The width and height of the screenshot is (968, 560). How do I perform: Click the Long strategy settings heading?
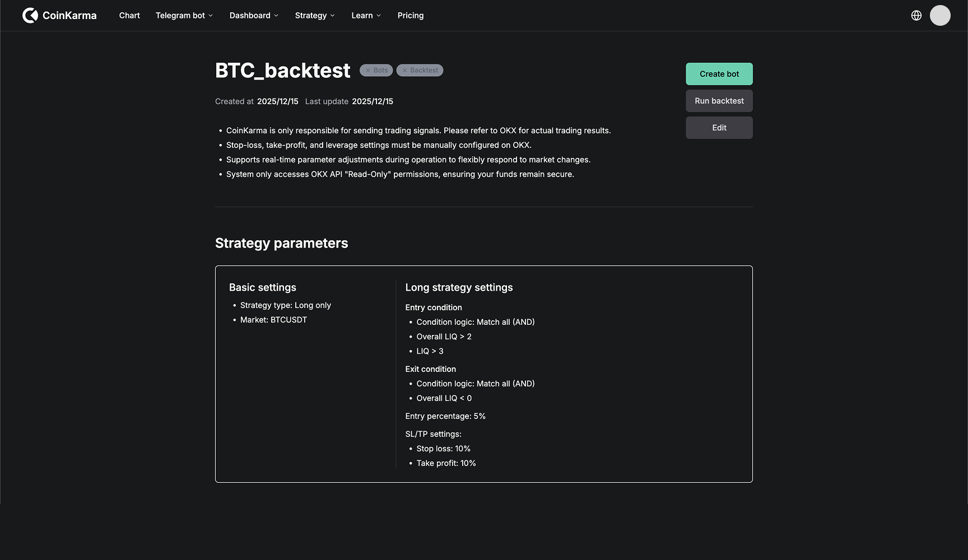459,287
